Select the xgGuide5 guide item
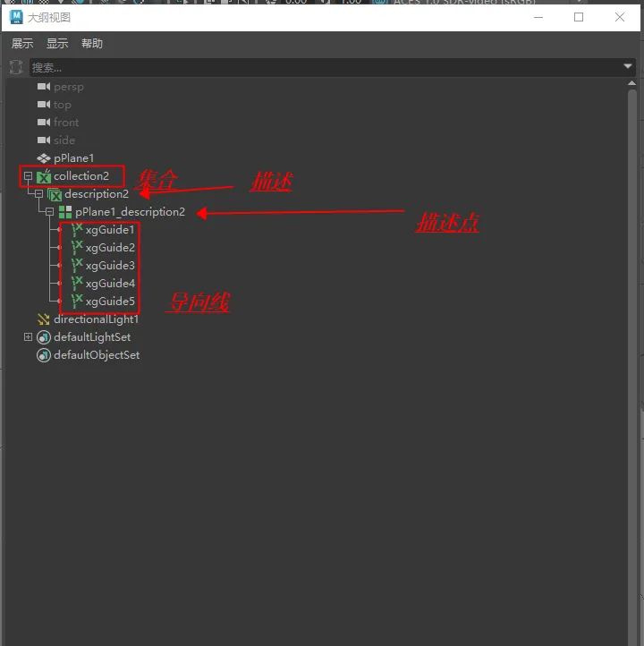Viewport: 644px width, 646px height. point(110,302)
